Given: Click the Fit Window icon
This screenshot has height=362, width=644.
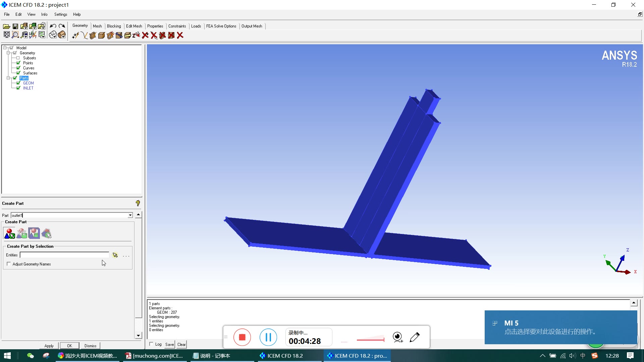Looking at the screenshot, I should pos(6,35).
